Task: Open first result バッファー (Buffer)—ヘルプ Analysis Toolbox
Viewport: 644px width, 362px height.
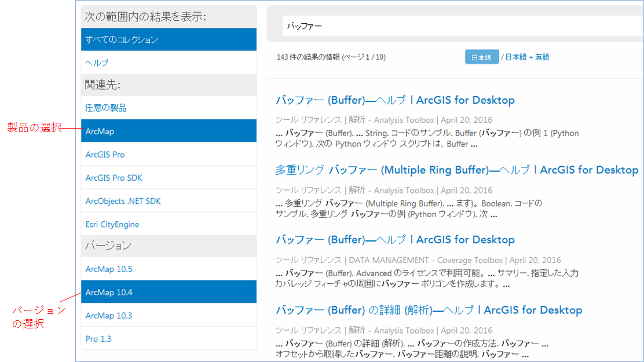Action: [395, 100]
